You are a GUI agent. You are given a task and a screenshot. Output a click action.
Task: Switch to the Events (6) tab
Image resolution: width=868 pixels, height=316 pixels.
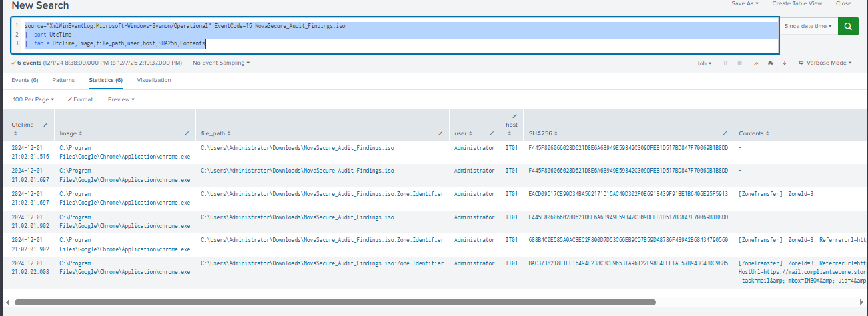point(25,80)
